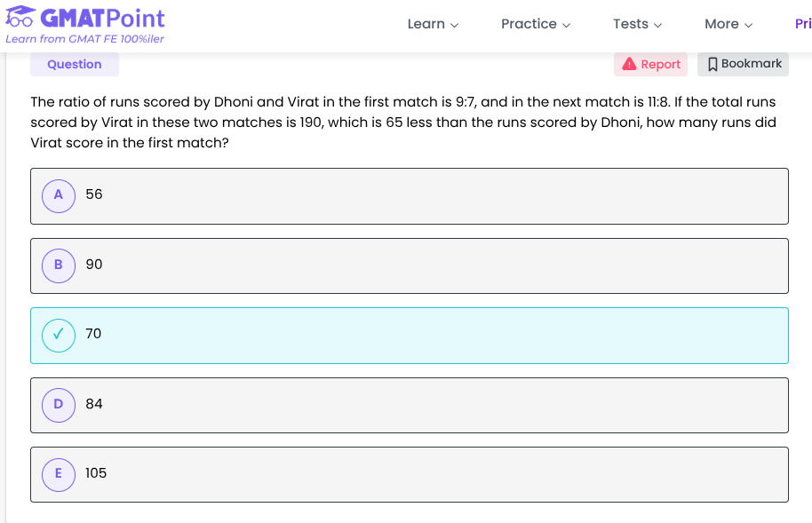Screen dimensions: 812x523
Task: Click the checkmark icon on answer 70
Action: [59, 334]
